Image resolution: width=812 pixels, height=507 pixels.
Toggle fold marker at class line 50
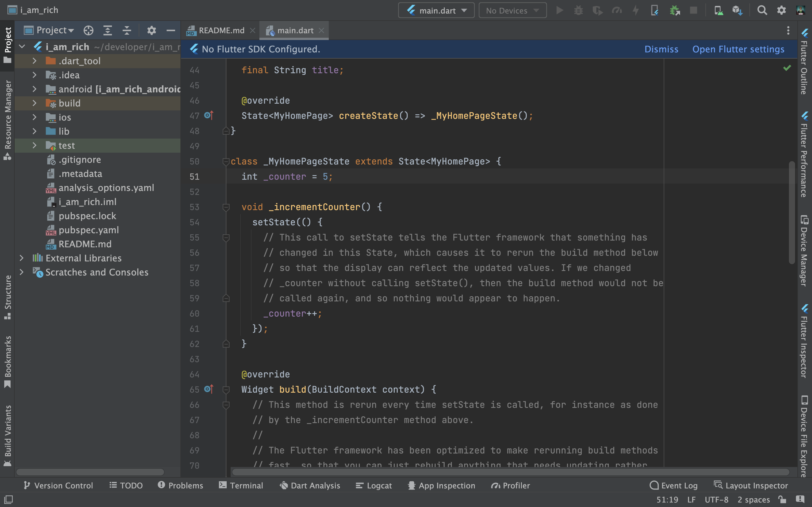tap(226, 162)
